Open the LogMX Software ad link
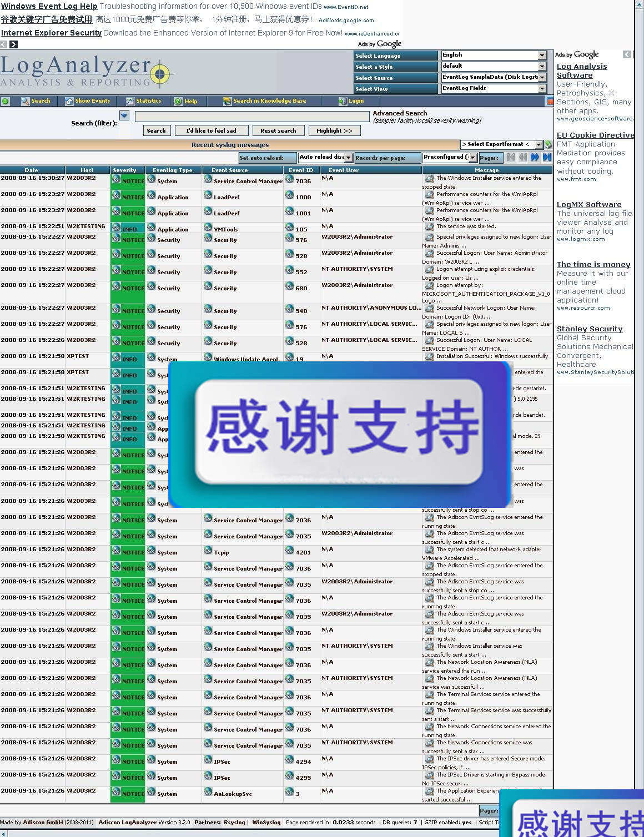Screen dimensions: 644x837 (x=589, y=204)
